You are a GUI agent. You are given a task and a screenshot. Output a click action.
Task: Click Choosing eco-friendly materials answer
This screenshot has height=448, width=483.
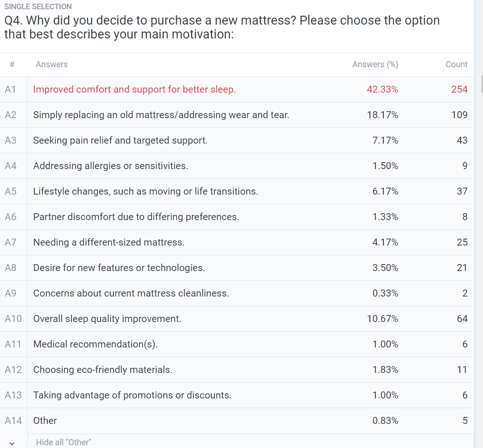pyautogui.click(x=102, y=370)
